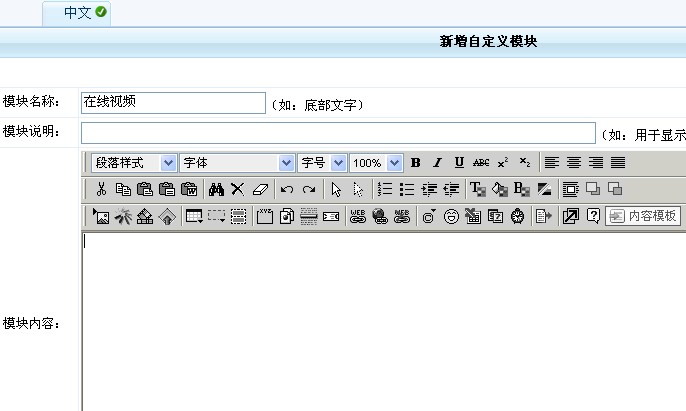This screenshot has height=411, width=686.
Task: Click the Delete X icon
Action: [x=238, y=189]
